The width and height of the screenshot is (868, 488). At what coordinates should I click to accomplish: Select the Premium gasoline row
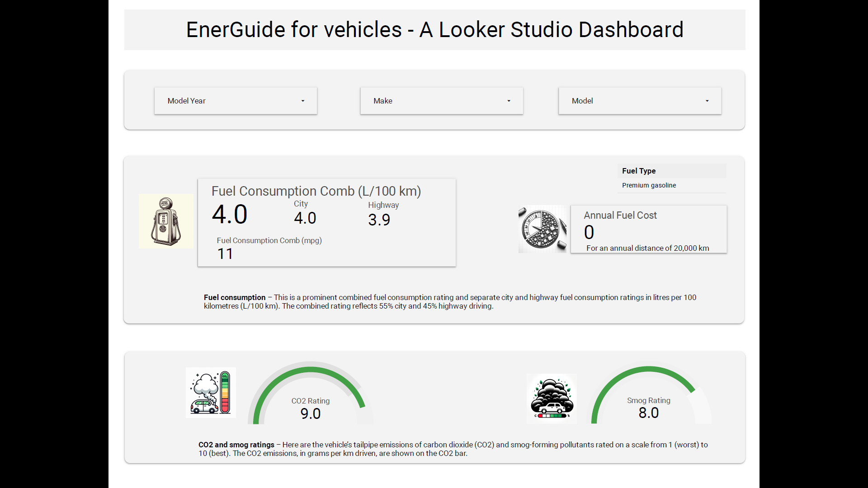pyautogui.click(x=649, y=185)
